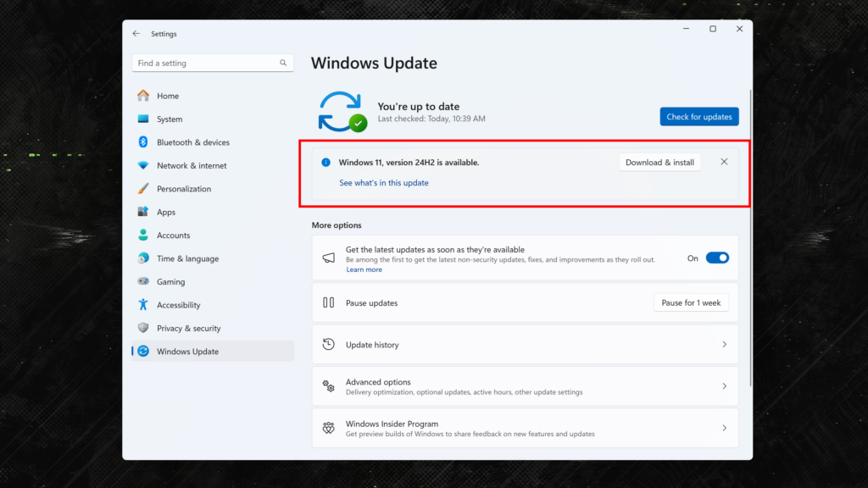Image resolution: width=868 pixels, height=488 pixels.
Task: Dismiss the 24H2 available banner
Action: [x=724, y=162]
